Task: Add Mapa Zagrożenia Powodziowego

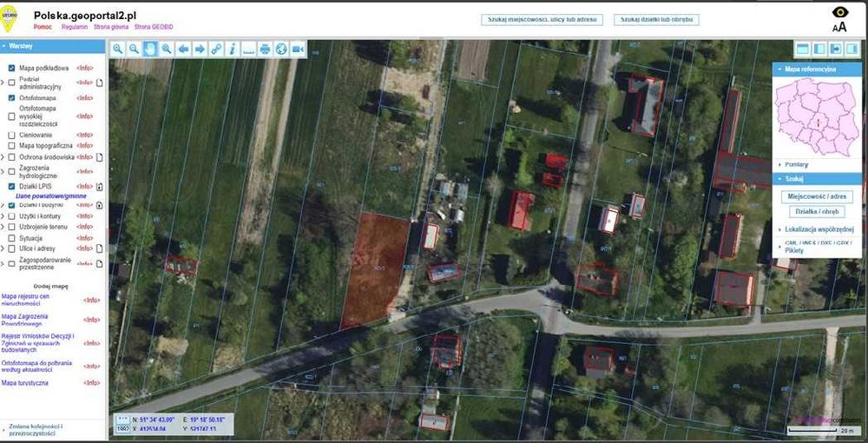Action: pos(25,320)
